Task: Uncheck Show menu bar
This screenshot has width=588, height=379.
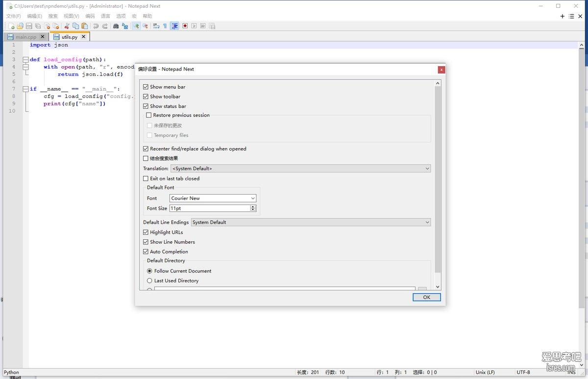Action: coord(146,87)
